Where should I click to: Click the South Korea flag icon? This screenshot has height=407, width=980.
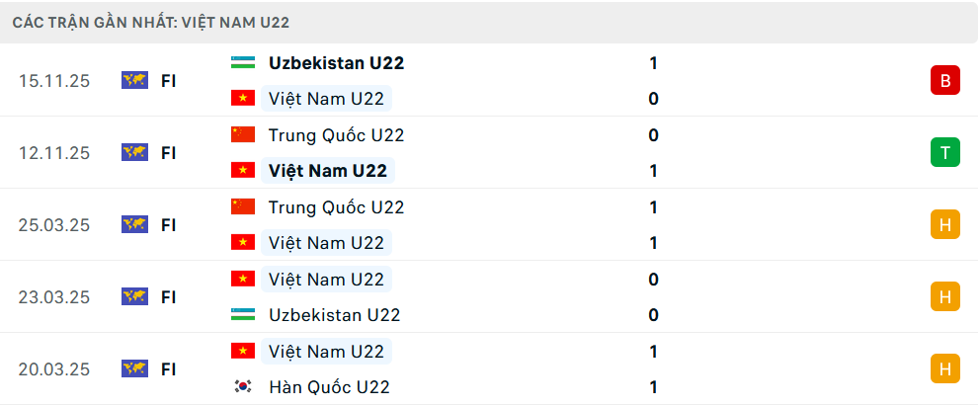242,387
